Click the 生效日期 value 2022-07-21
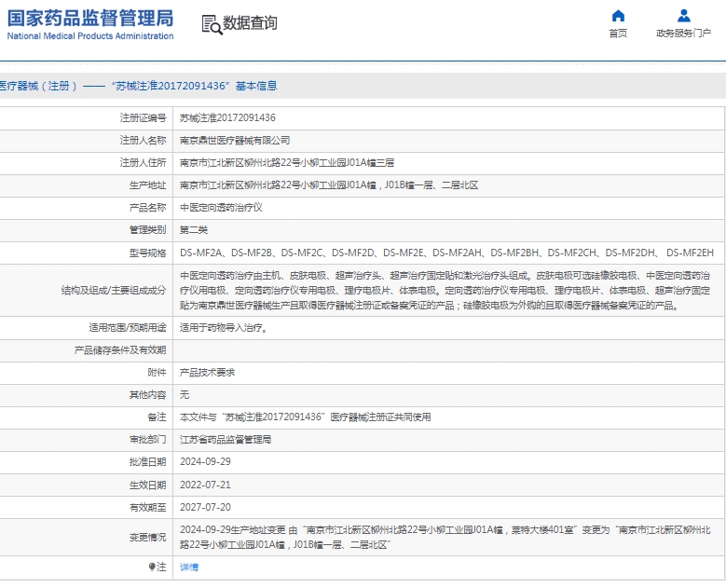 pyautogui.click(x=205, y=485)
